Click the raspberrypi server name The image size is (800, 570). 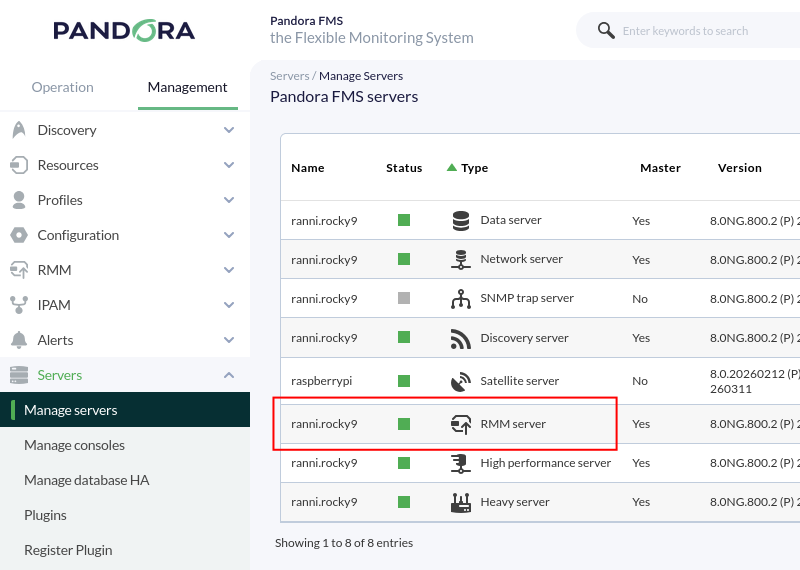coord(321,381)
